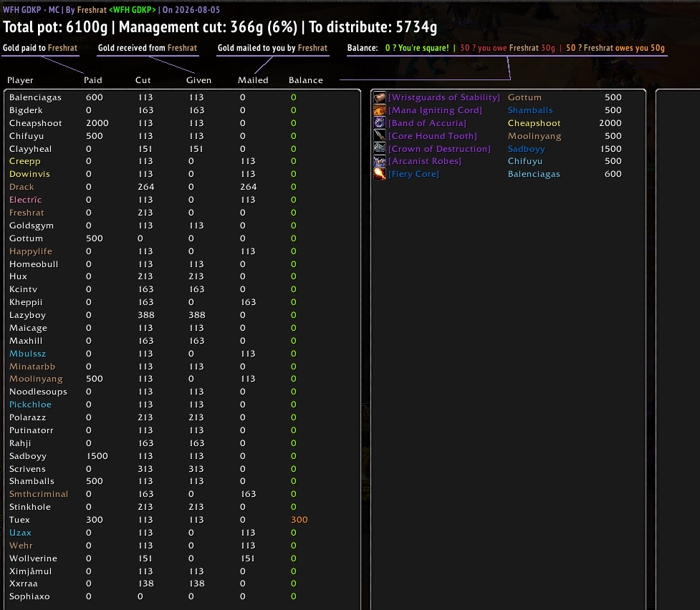Image resolution: width=700 pixels, height=610 pixels.
Task: Select player Kheppii row
Action: pos(182,303)
